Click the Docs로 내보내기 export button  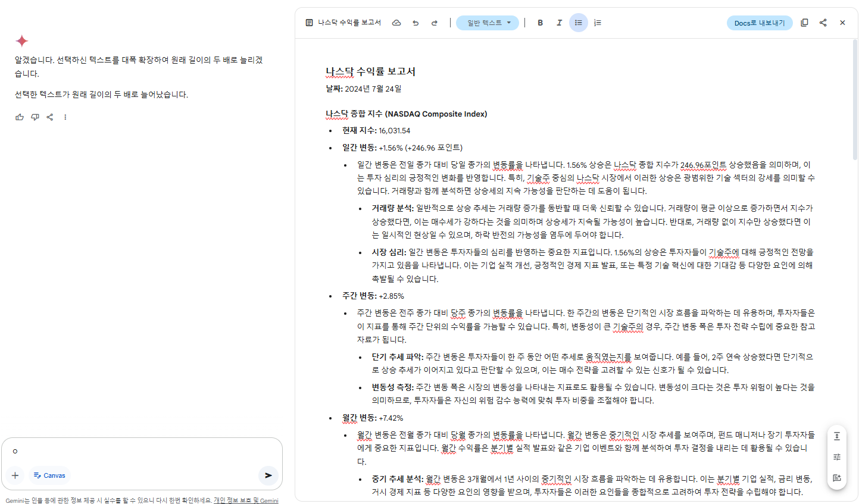click(760, 23)
